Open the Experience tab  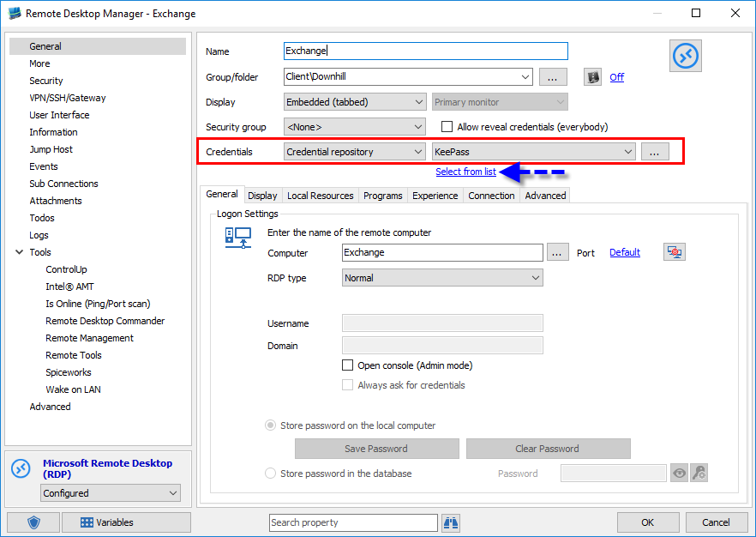point(435,196)
